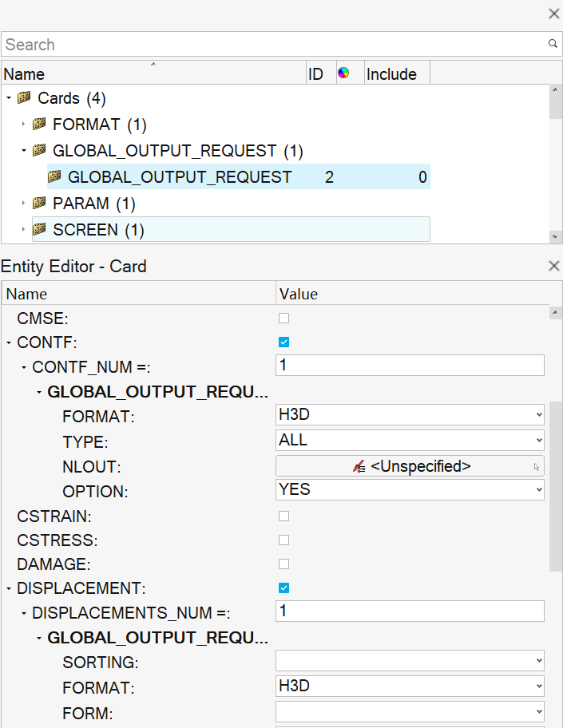Expand the FORMAT (1) tree node
The image size is (563, 728).
coord(24,125)
